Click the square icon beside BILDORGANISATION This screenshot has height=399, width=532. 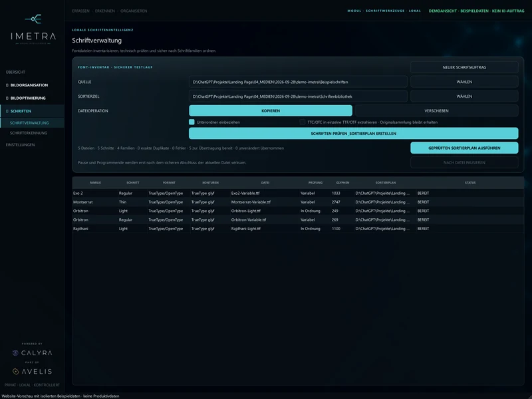pyautogui.click(x=7, y=85)
